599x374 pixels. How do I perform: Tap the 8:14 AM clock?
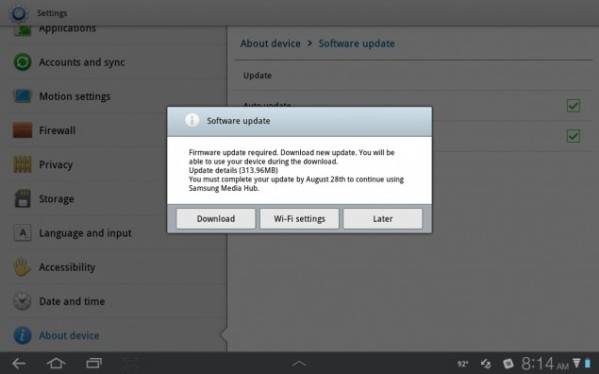[544, 363]
